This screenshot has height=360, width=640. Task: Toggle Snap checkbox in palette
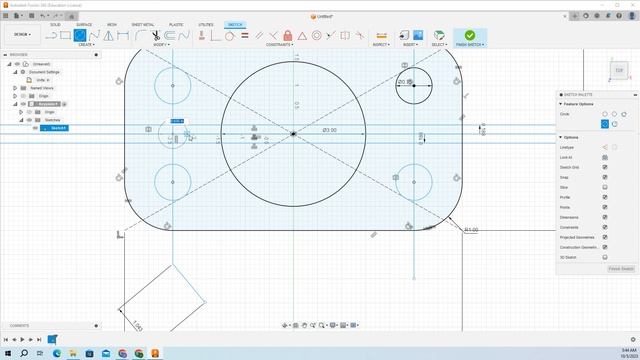pos(605,177)
